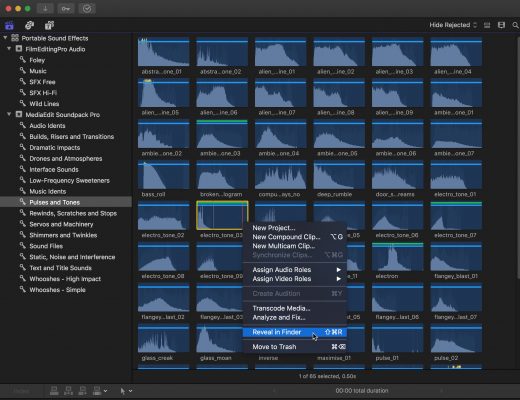Click the connect clip to storyline button

coord(54,390)
